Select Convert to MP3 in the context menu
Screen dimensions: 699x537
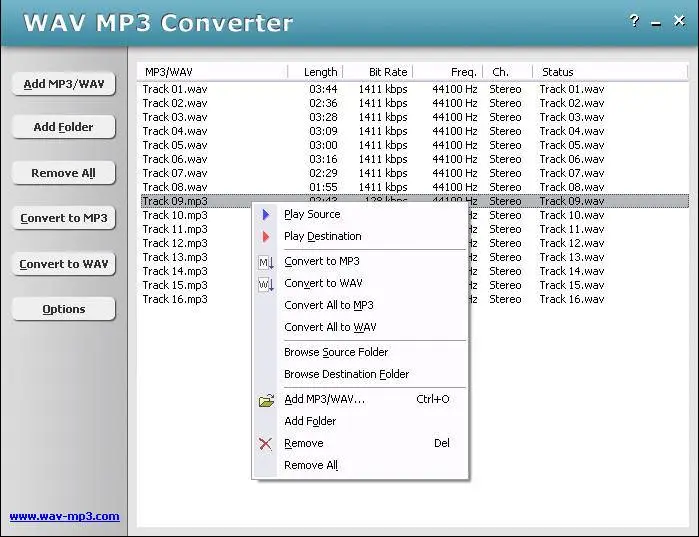360,261
